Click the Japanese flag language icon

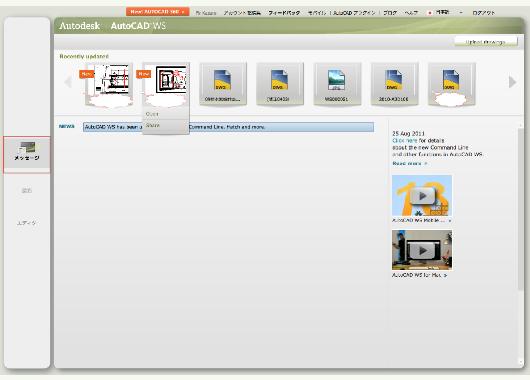[430, 13]
